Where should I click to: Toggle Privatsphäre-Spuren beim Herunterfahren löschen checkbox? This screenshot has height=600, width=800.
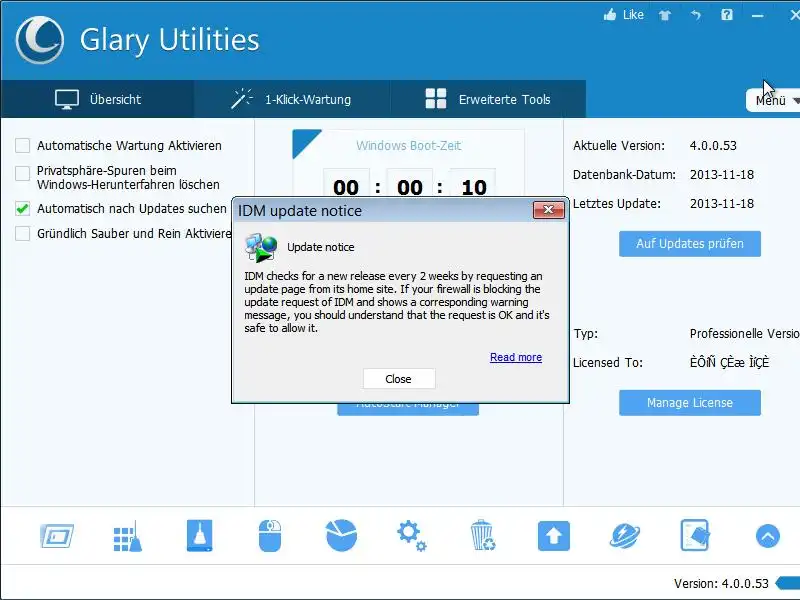coord(22,173)
